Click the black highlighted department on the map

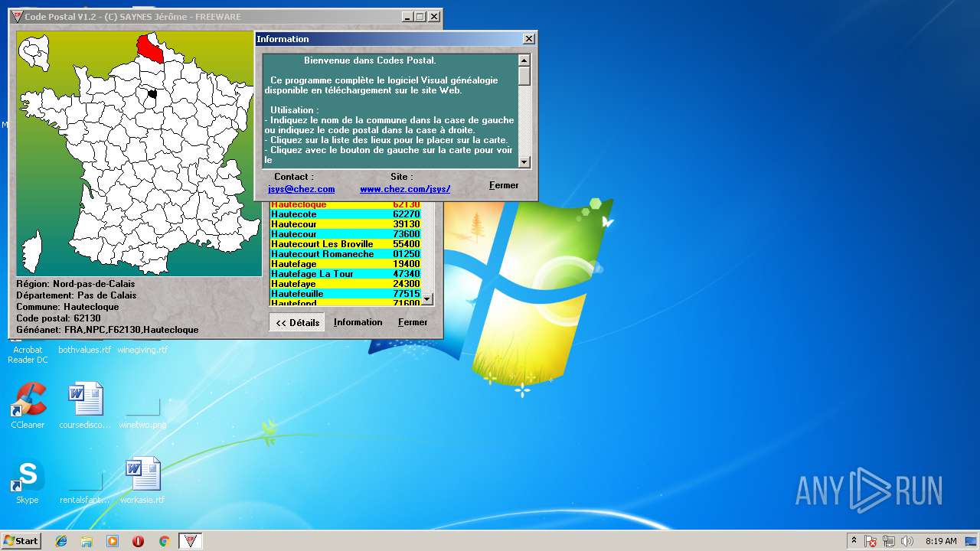coord(152,94)
